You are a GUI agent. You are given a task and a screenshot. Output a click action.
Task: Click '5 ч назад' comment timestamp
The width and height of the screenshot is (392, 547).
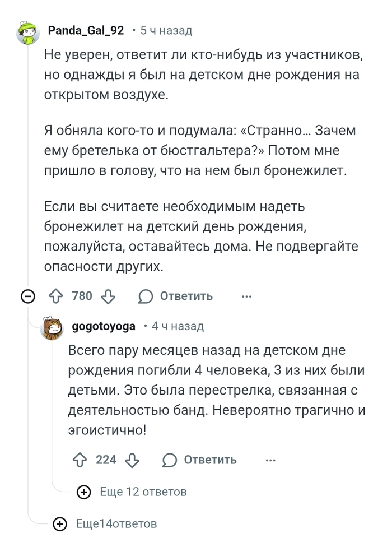pyautogui.click(x=166, y=31)
